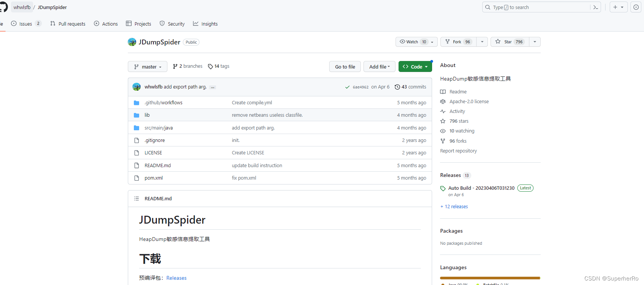Open the README outline list icon
Screen dimensions: 644x285
[136, 198]
